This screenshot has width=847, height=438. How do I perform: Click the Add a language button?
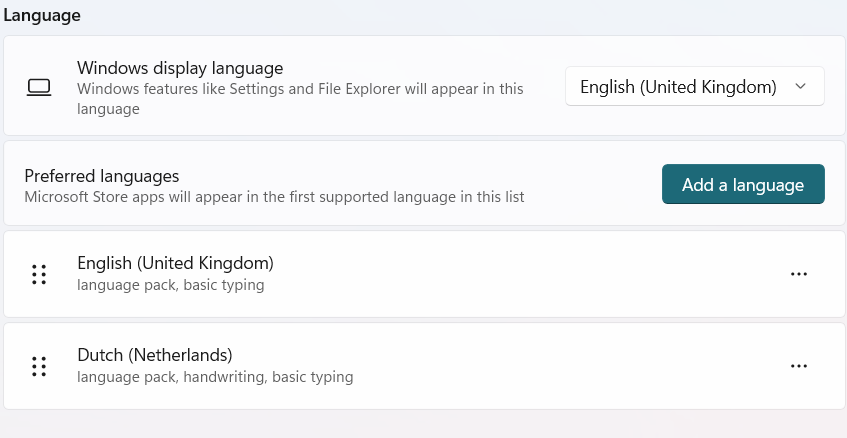pos(743,184)
